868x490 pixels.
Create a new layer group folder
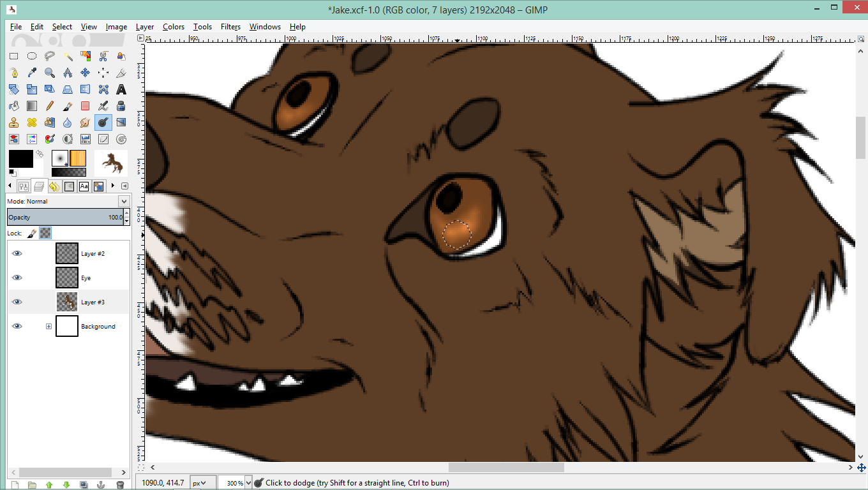coord(32,486)
